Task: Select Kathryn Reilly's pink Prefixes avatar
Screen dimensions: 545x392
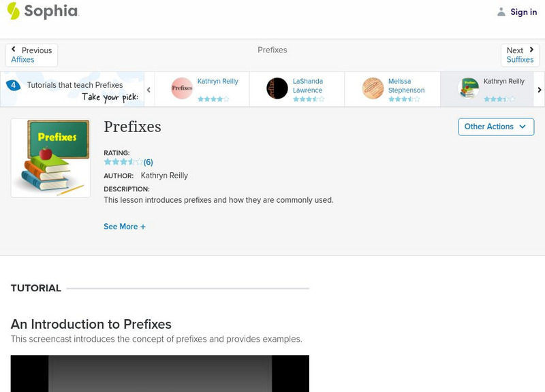Action: tap(182, 88)
